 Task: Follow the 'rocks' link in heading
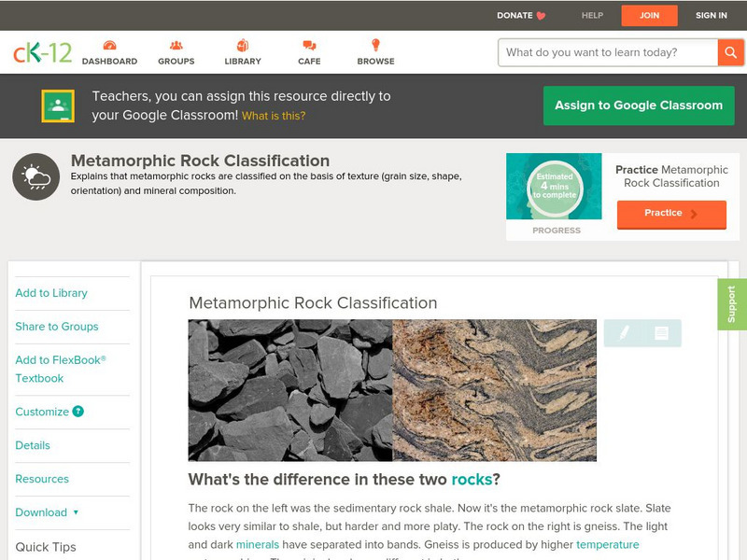point(472,479)
